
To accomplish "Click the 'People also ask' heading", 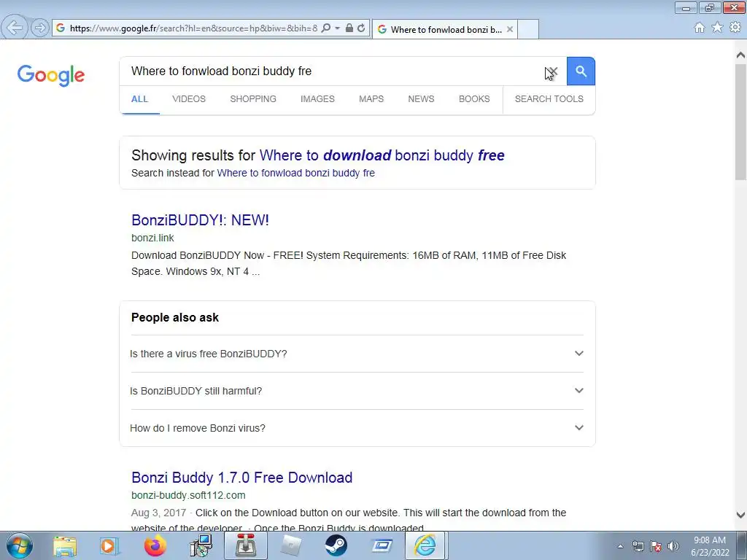I will click(x=175, y=318).
